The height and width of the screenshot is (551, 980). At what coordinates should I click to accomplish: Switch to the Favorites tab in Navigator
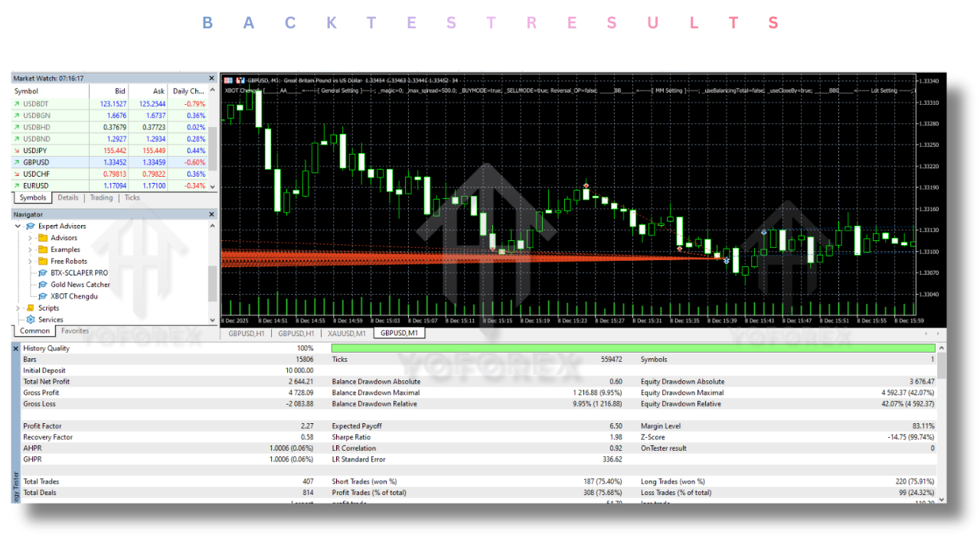coord(75,331)
